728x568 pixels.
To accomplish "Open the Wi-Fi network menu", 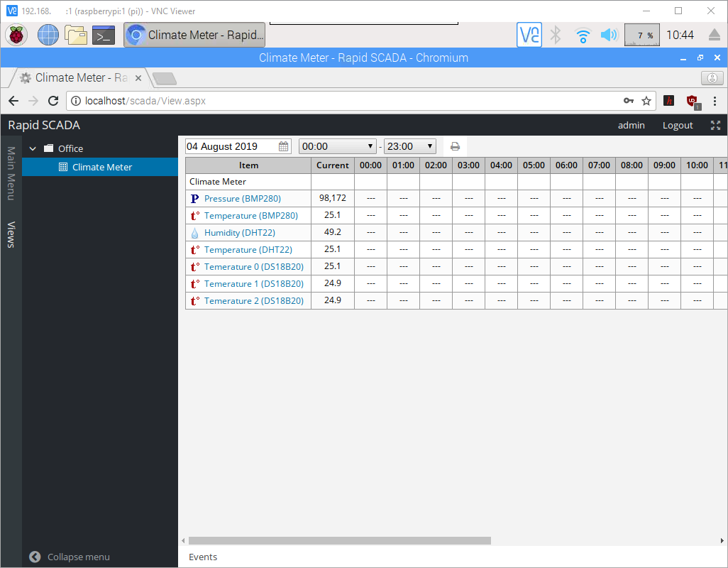I will pos(583,35).
